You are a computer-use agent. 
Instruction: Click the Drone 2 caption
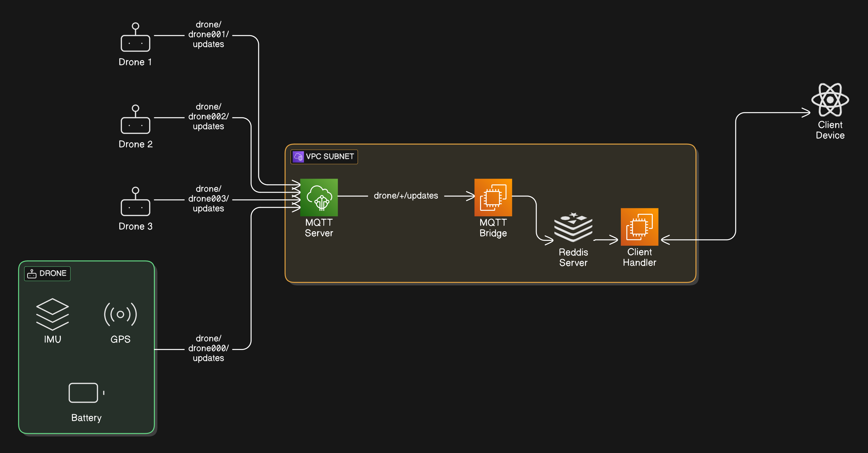point(136,144)
